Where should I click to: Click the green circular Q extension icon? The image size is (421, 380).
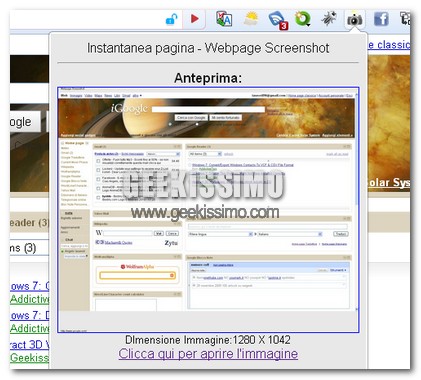pyautogui.click(x=303, y=19)
